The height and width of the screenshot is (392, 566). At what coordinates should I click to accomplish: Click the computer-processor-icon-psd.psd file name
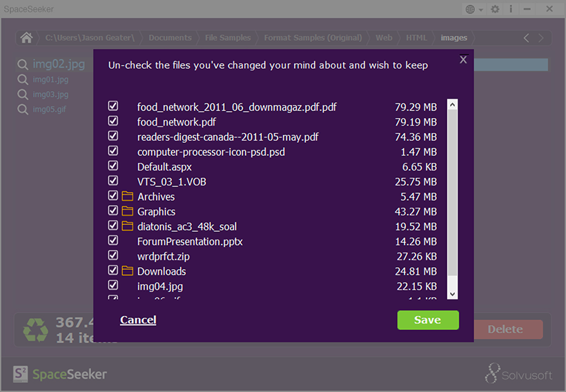211,152
